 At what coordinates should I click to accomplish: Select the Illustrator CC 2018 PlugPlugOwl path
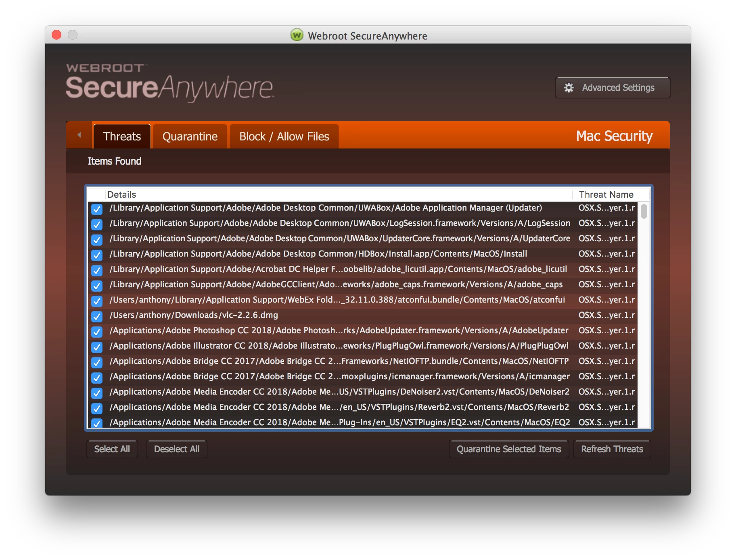click(x=339, y=345)
